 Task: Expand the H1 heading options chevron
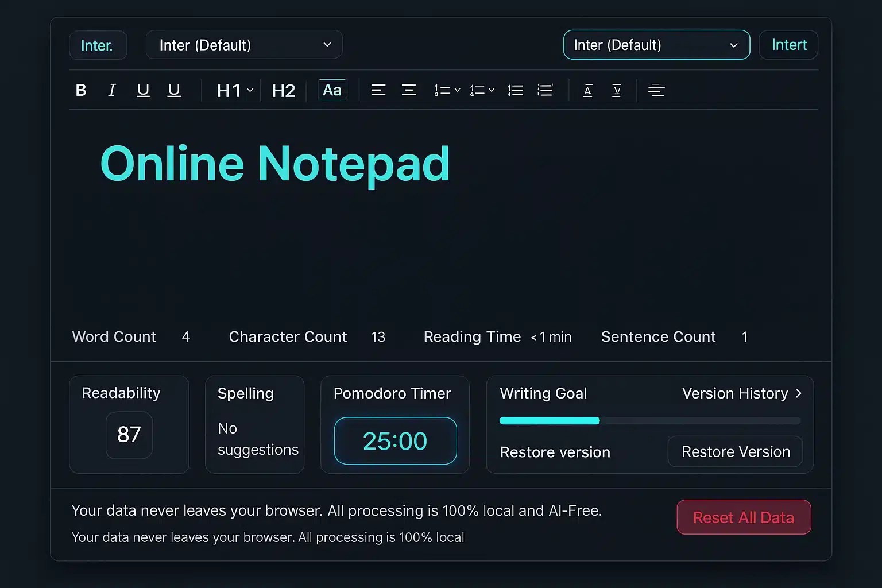(250, 90)
